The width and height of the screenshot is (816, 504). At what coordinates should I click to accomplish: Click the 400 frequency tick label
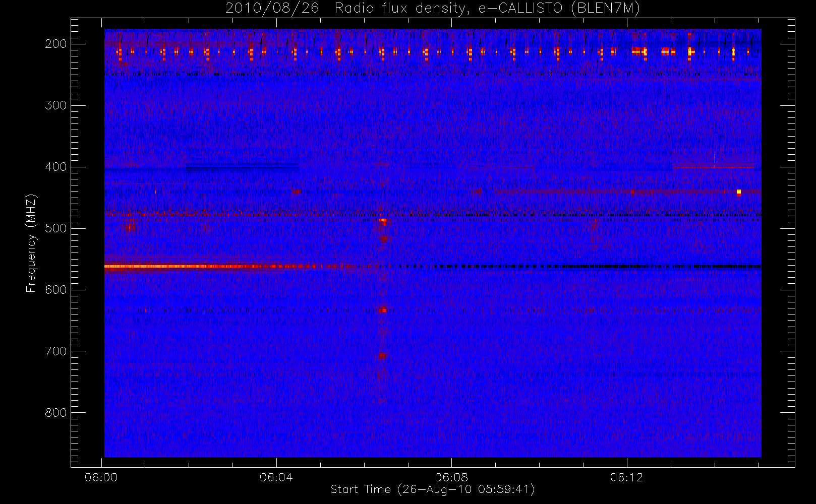click(x=56, y=167)
